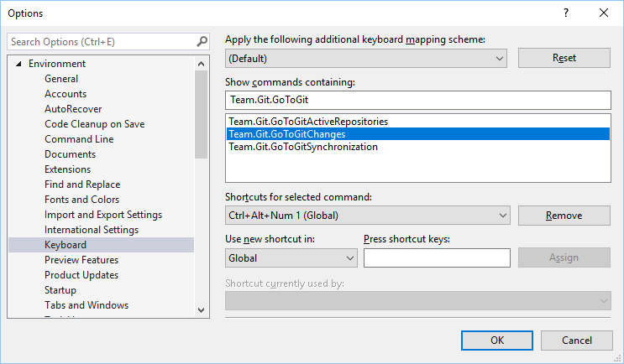Click the search magnifier icon in Search Options
The height and width of the screenshot is (364, 624).
[x=202, y=41]
